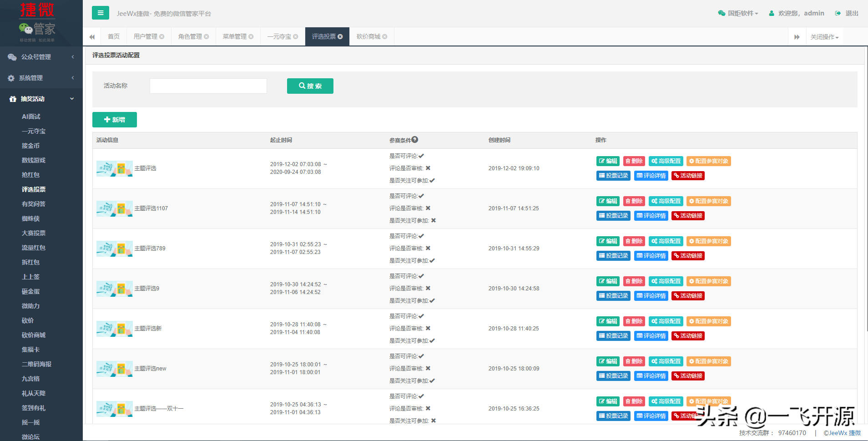This screenshot has width=868, height=441.
Task: Expand the 系统管理 sidebar menu
Action: tap(41, 78)
